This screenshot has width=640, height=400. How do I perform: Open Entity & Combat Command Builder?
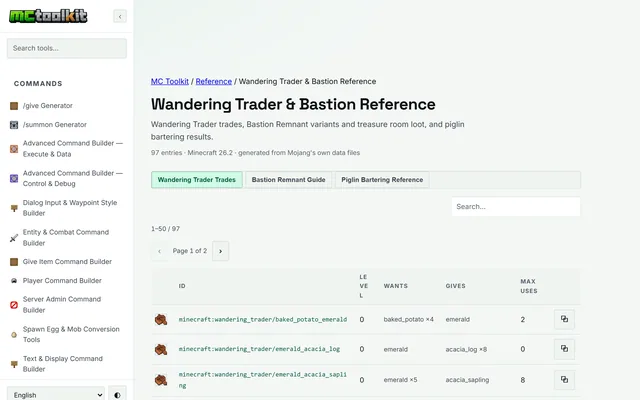[66, 238]
